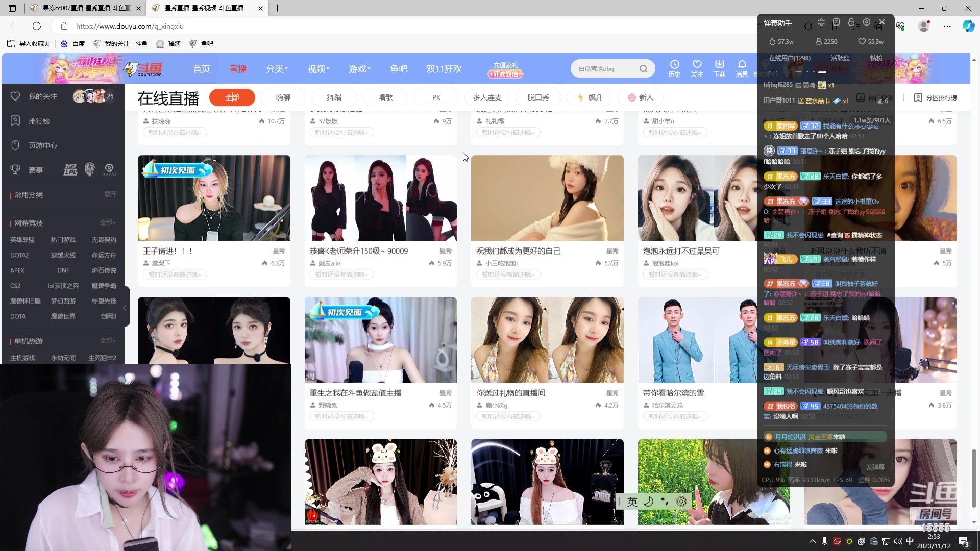Select the 唱歌 category filter
The height and width of the screenshot is (551, 980).
point(385,97)
